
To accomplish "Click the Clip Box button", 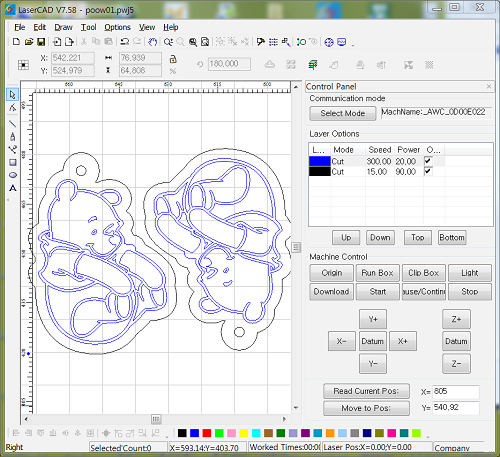I will (424, 273).
